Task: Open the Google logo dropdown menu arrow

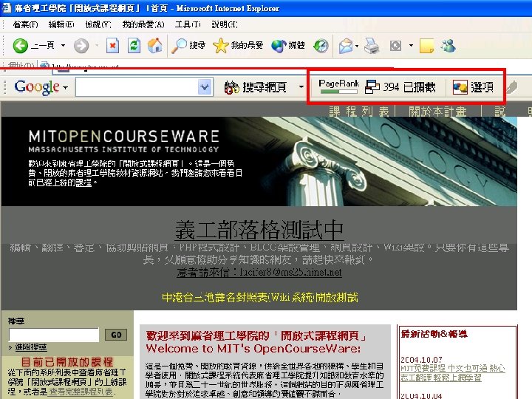Action: [65, 87]
